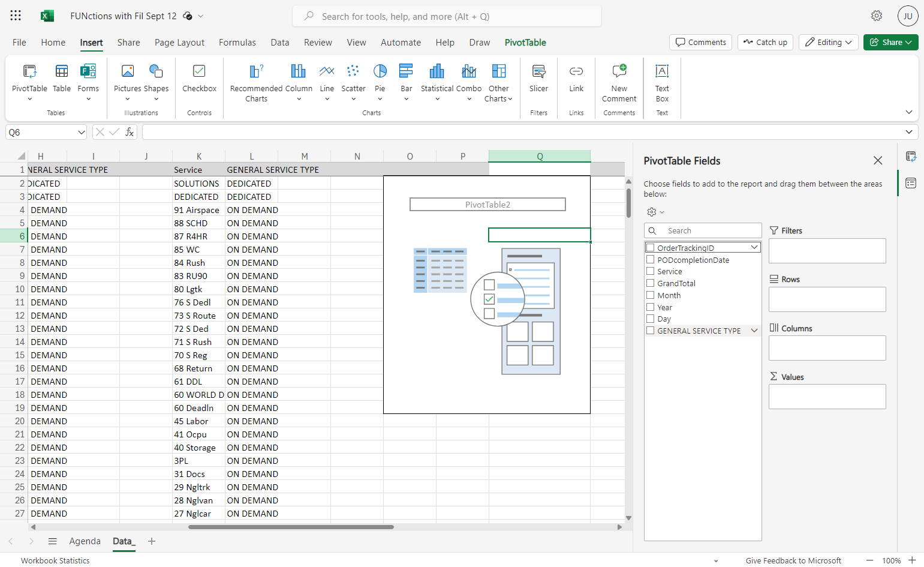Screen dimensions: 924x567
Task: Open the File menu
Action: pos(19,42)
